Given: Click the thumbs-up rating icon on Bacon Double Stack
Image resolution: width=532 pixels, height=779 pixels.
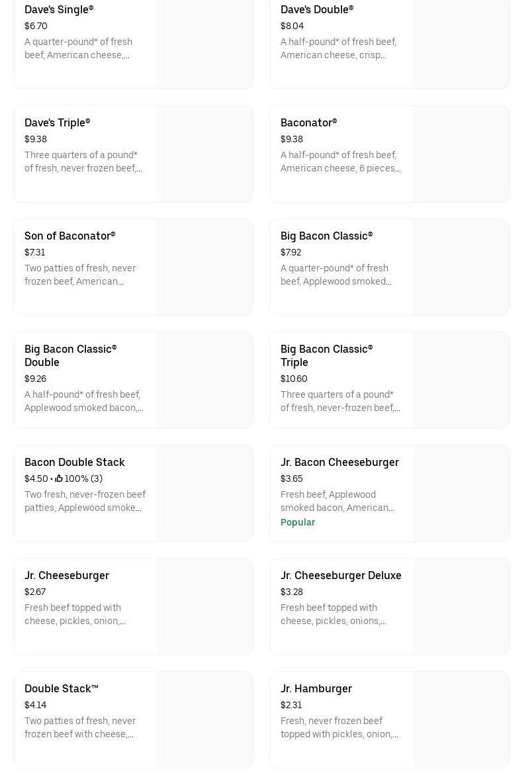Looking at the screenshot, I should [59, 479].
